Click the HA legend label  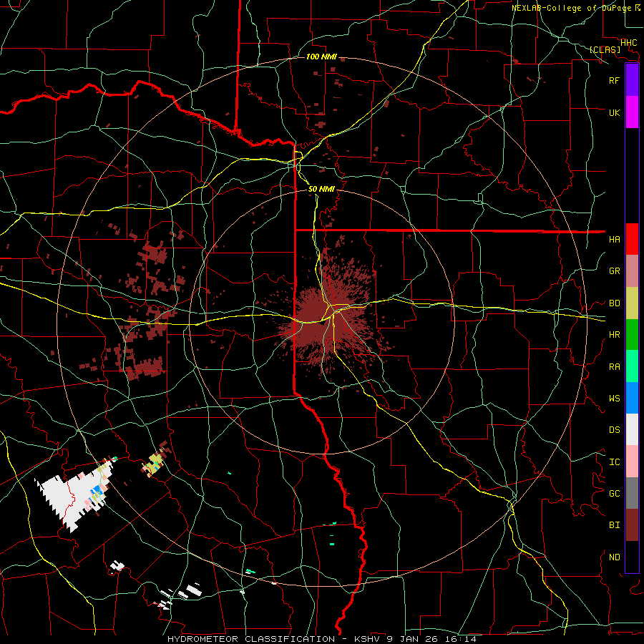[614, 239]
